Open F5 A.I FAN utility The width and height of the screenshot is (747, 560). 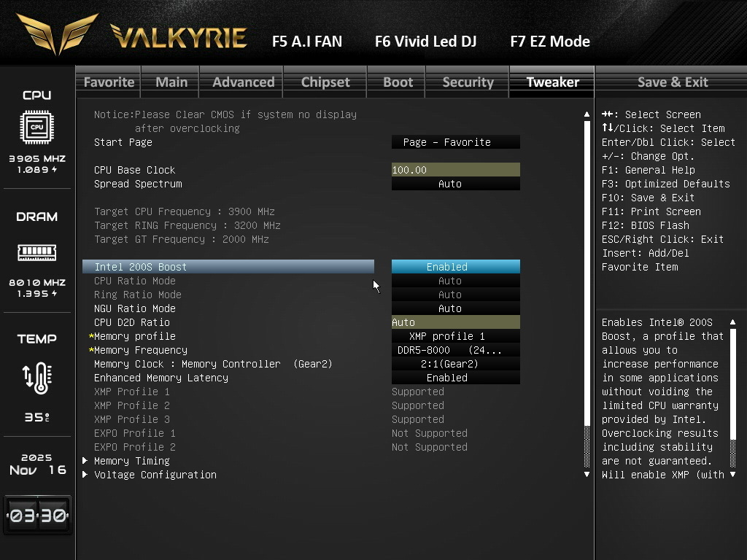tap(307, 42)
